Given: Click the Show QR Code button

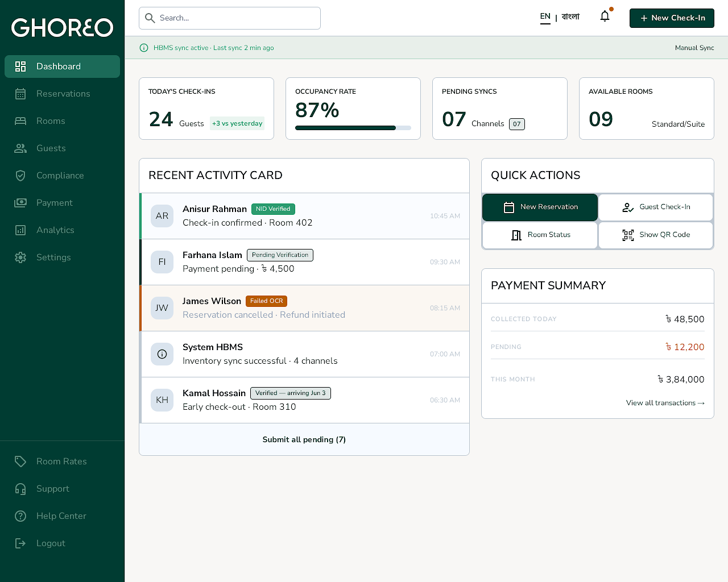Looking at the screenshot, I should pos(656,235).
